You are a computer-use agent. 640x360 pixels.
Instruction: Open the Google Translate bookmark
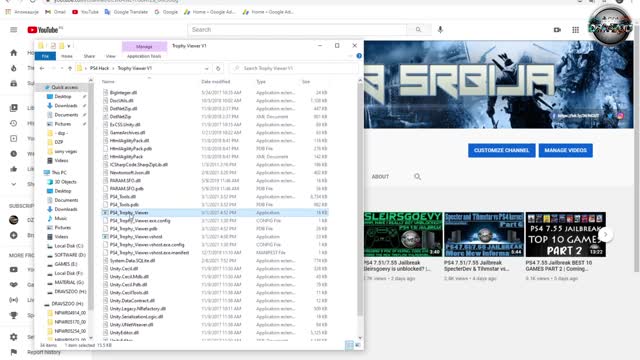pyautogui.click(x=126, y=12)
